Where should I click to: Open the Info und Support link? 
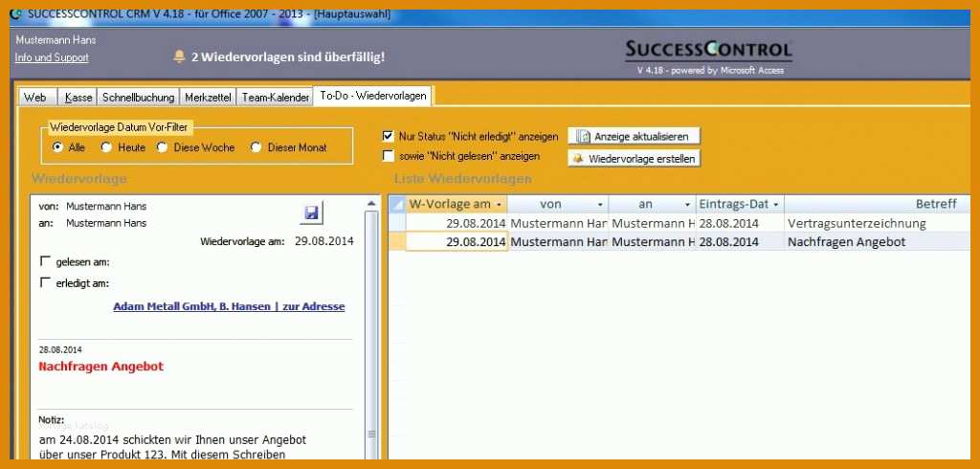click(52, 57)
